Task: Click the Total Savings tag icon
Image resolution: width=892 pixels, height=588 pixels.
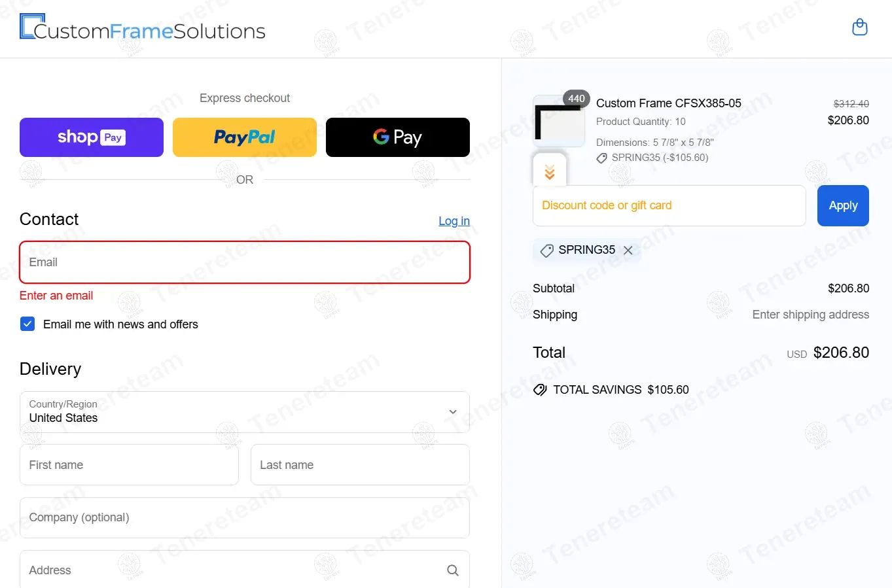Action: tap(540, 390)
